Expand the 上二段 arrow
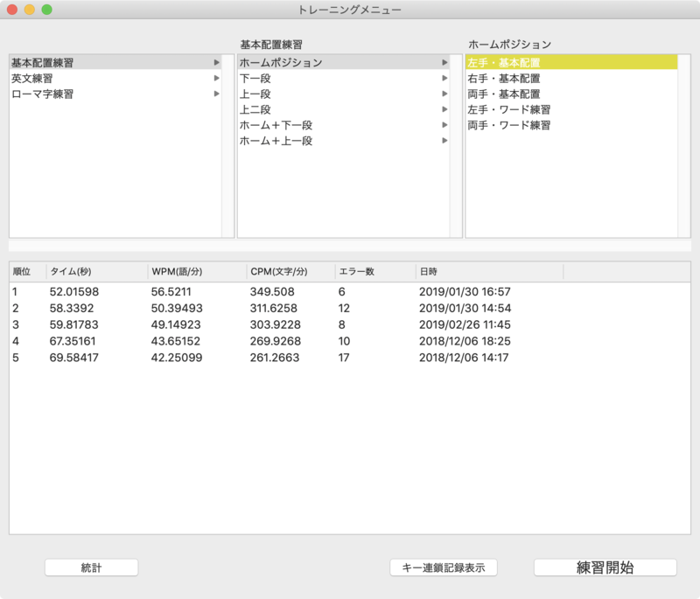700x599 pixels. [x=444, y=109]
